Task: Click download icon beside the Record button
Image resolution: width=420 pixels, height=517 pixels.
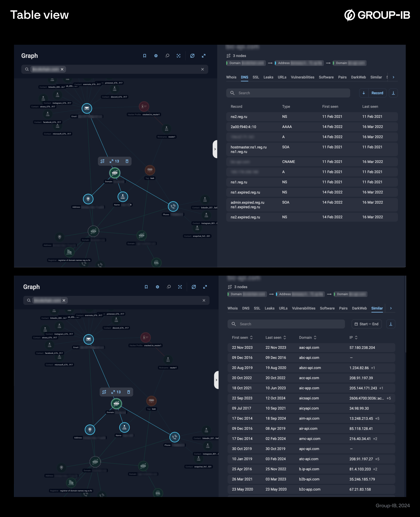Action: 393,93
